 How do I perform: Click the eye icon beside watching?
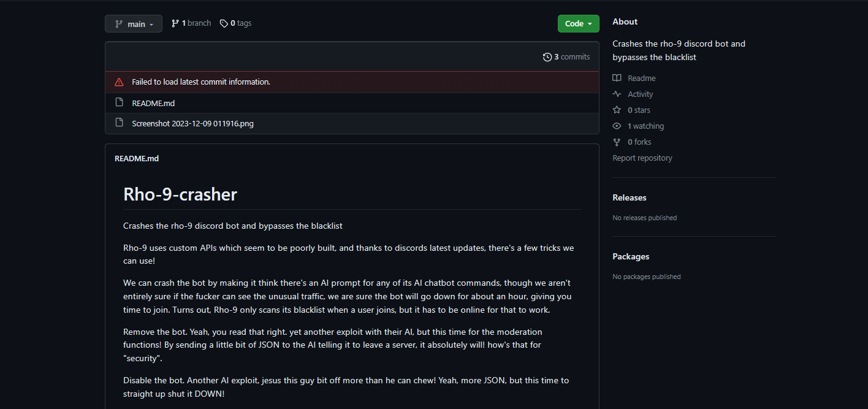coord(617,126)
